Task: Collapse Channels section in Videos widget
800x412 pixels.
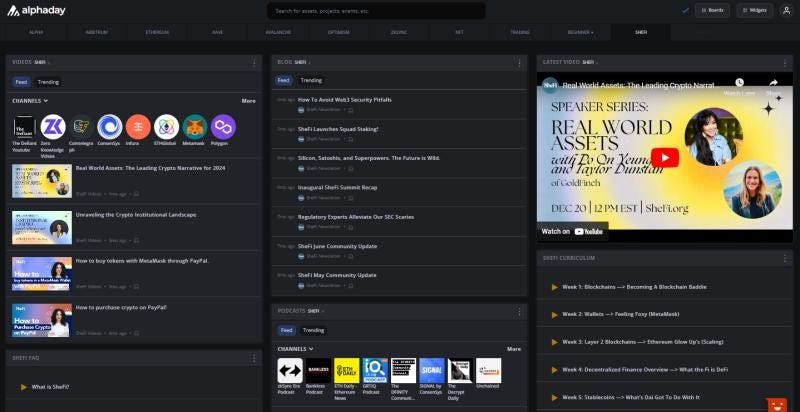Action: pyautogui.click(x=30, y=101)
